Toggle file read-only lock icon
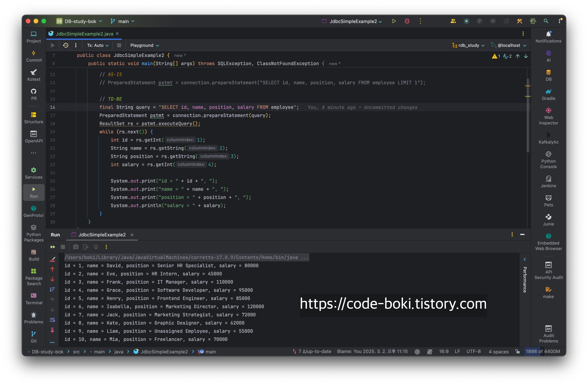This screenshot has width=588, height=385. point(517,352)
